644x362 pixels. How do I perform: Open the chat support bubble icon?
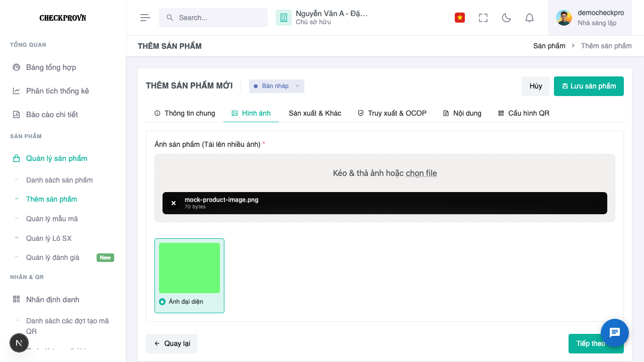click(615, 333)
